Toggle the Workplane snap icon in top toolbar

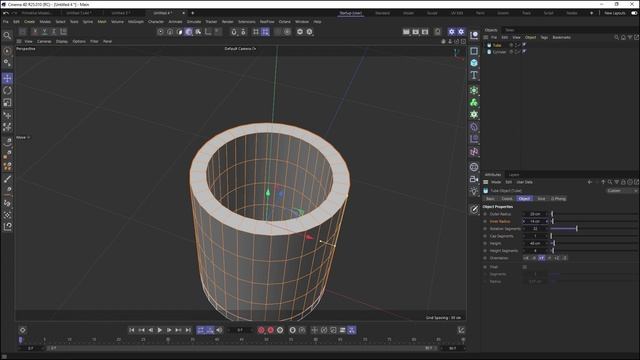(265, 32)
